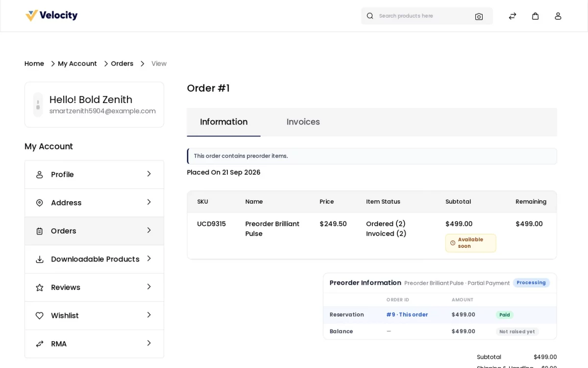Open the '#9 · This order' link

407,315
